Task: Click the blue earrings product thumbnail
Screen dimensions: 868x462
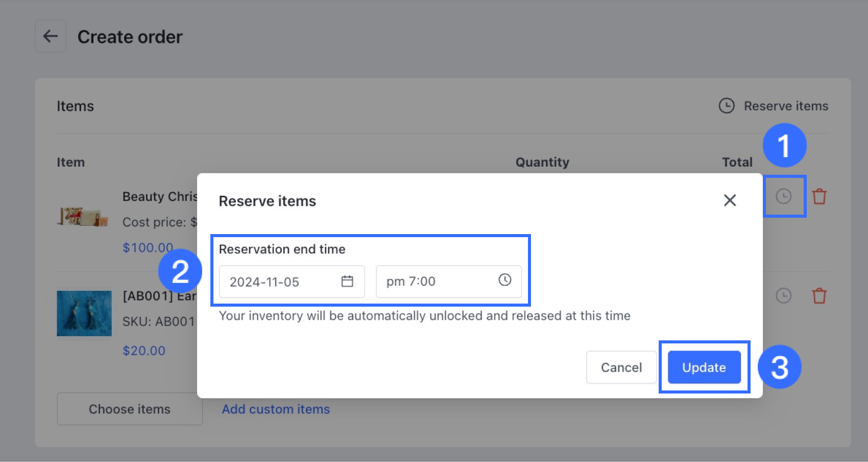Action: (x=84, y=313)
